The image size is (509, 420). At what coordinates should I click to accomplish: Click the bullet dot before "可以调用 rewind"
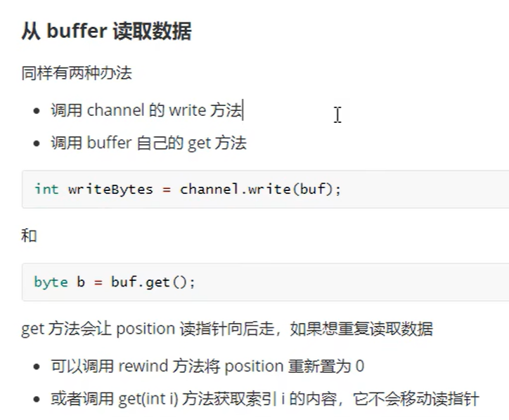37,367
